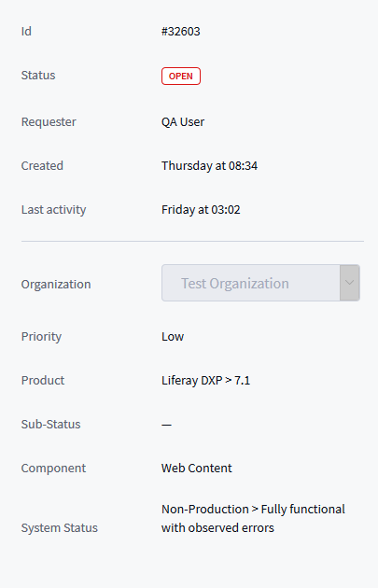Image resolution: width=378 pixels, height=588 pixels.
Task: Select the ticket id #32603
Action: 181,31
